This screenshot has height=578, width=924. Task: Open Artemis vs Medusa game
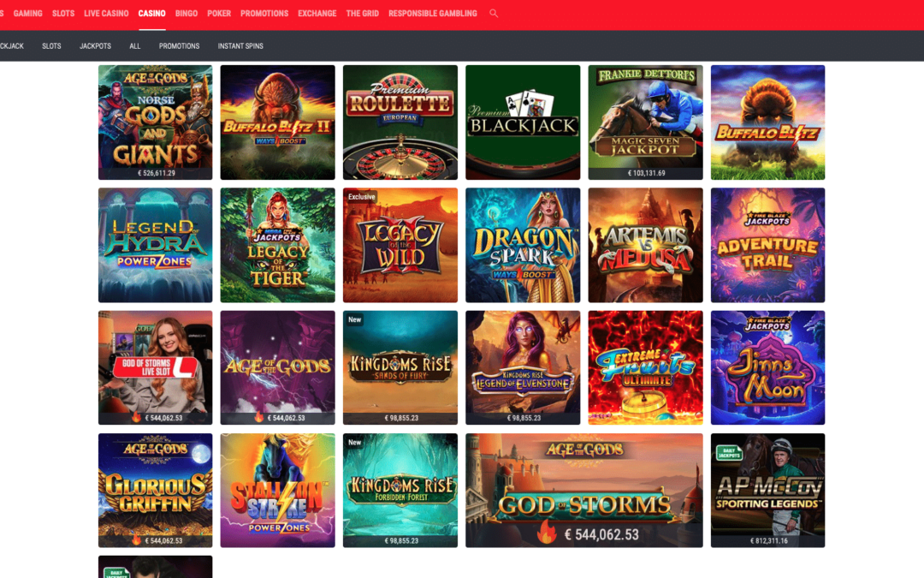(645, 245)
